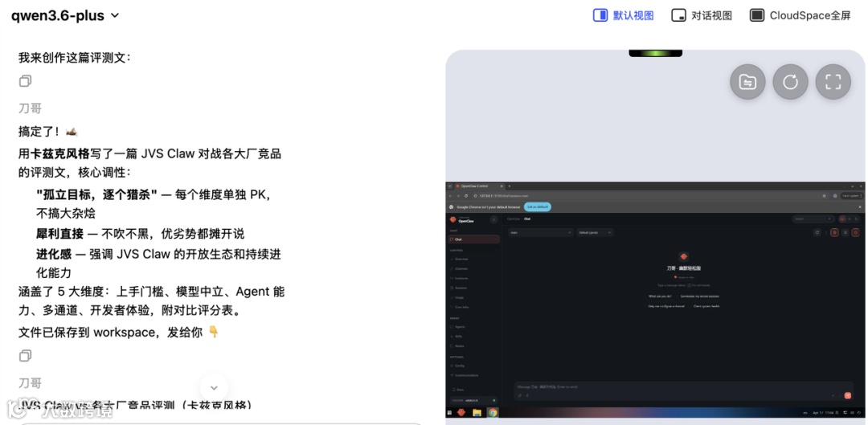Open Channels in the OpenClaw sidebar
This screenshot has height=425, width=868.
pyautogui.click(x=474, y=268)
